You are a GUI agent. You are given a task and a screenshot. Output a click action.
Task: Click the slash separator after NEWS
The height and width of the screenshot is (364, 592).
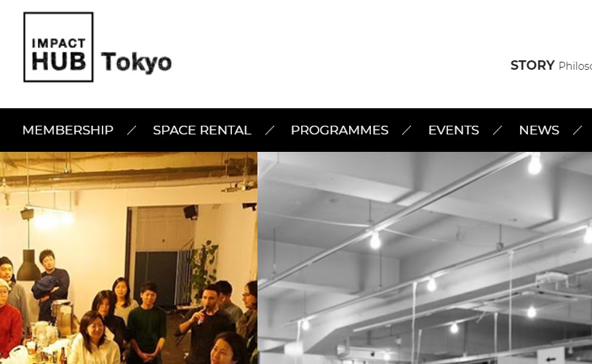coord(577,130)
